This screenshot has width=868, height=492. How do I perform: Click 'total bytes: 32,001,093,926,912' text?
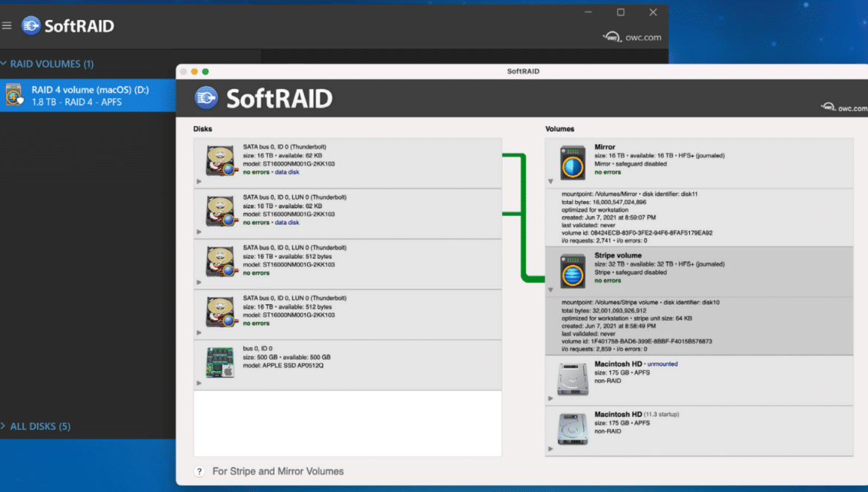tap(603, 311)
